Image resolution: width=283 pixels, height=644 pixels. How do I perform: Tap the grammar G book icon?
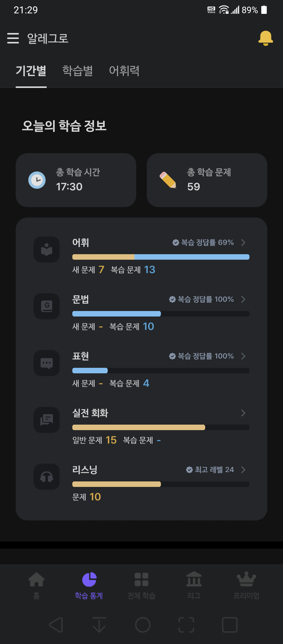pos(47,306)
